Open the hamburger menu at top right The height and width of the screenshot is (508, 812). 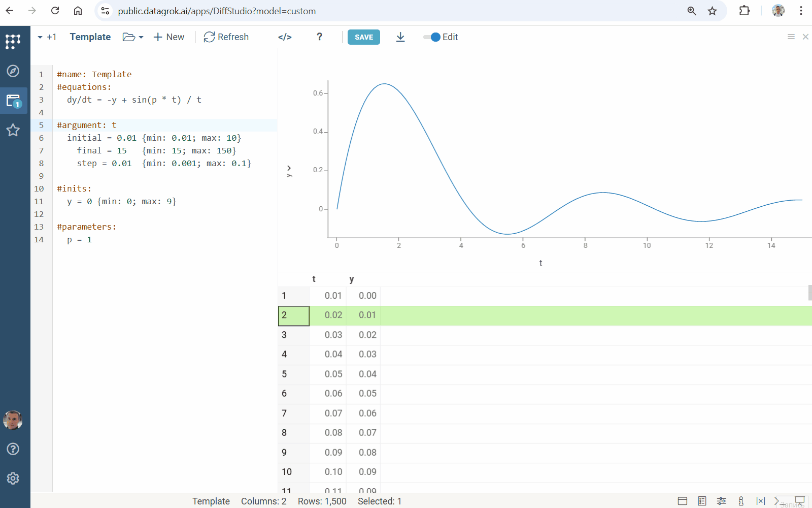point(791,37)
